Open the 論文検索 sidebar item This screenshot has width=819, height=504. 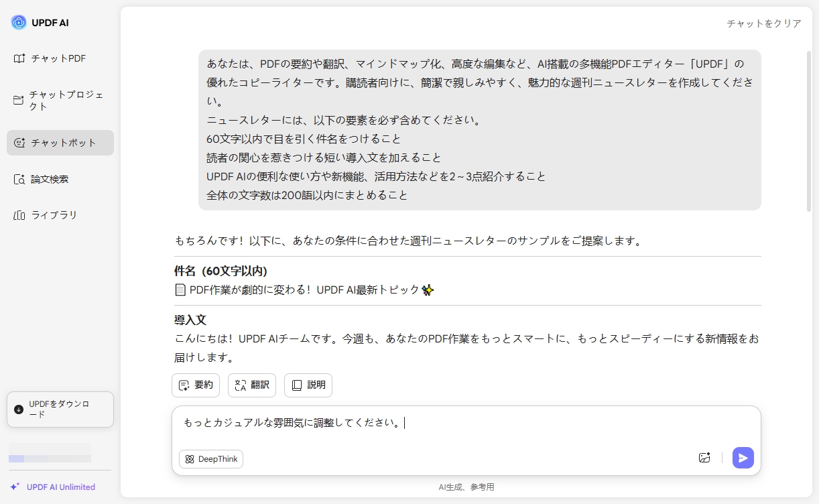click(60, 179)
